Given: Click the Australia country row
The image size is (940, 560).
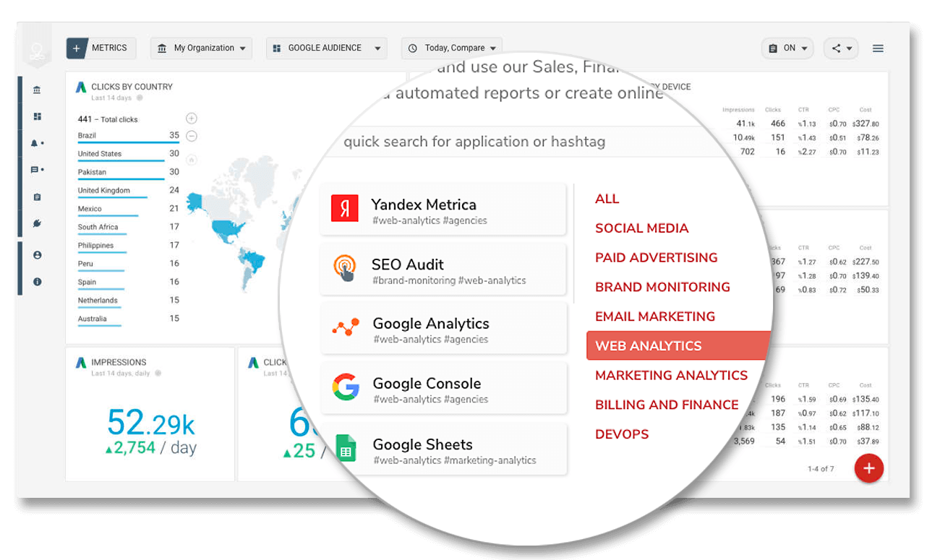Looking at the screenshot, I should tap(129, 319).
